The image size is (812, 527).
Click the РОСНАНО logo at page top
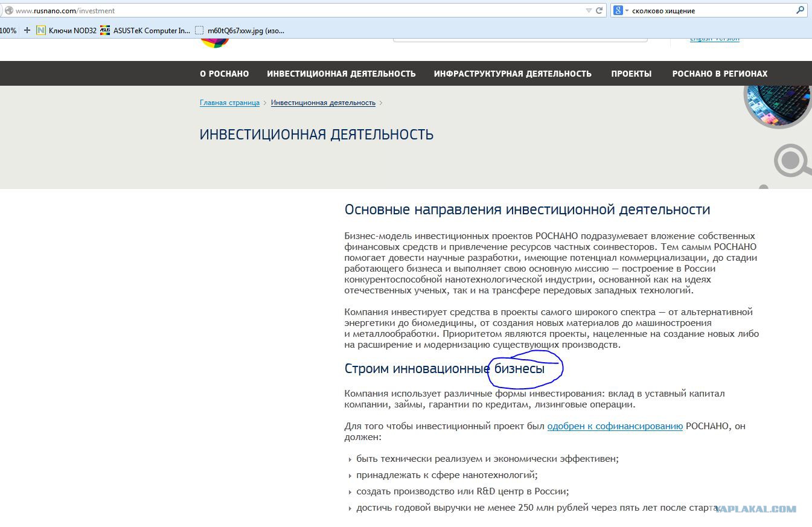(215, 42)
